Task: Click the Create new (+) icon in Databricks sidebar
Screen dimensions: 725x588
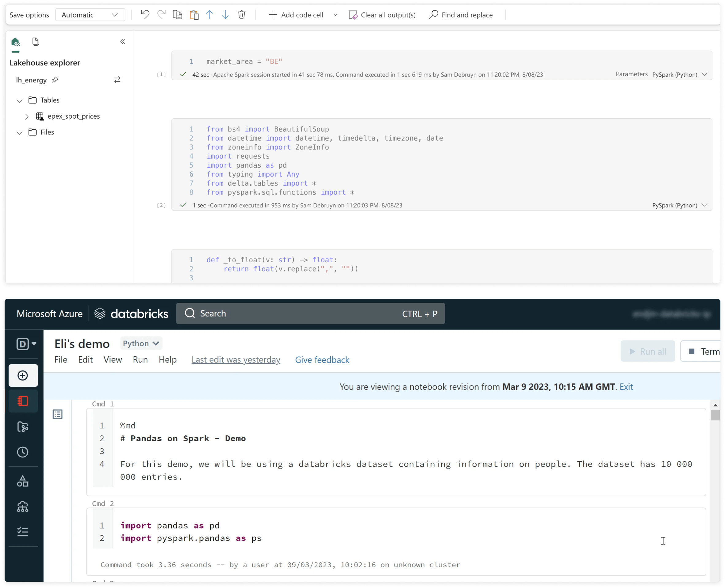Action: click(23, 375)
